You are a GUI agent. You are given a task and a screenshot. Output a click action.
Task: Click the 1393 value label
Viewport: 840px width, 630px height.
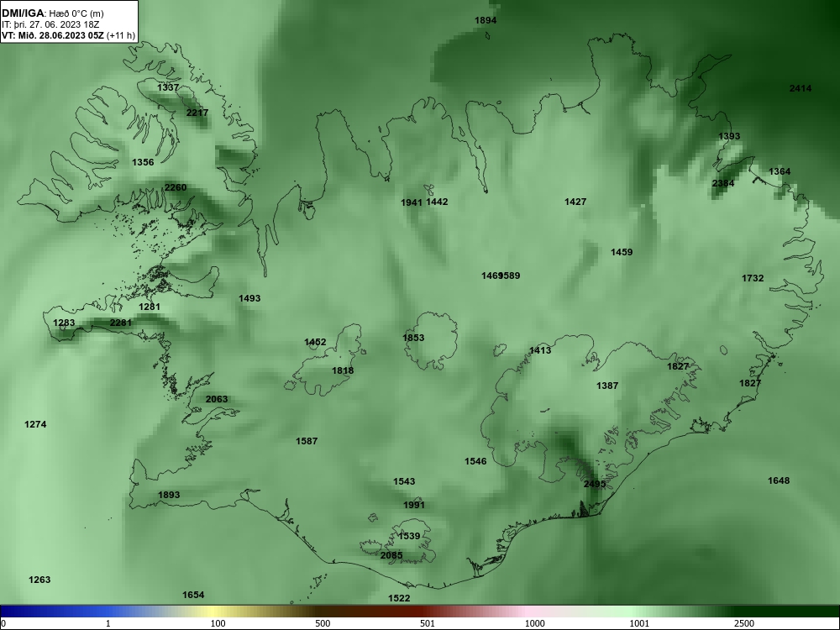[x=729, y=136]
